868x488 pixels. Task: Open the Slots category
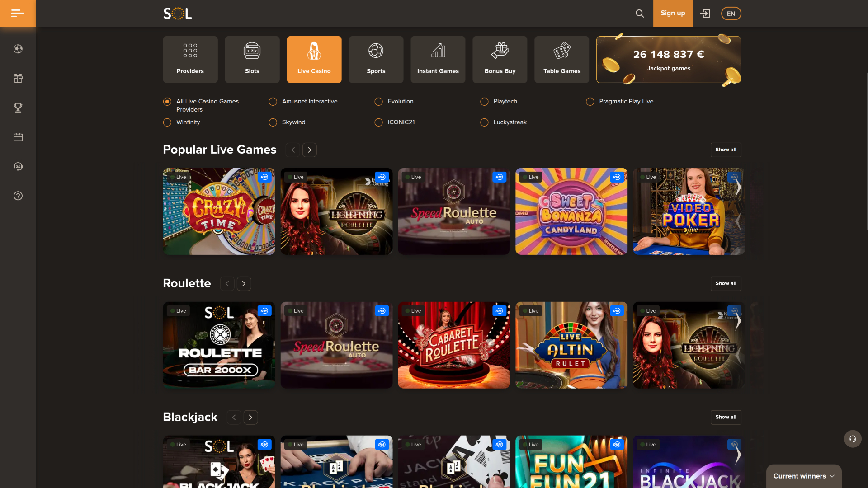point(252,59)
